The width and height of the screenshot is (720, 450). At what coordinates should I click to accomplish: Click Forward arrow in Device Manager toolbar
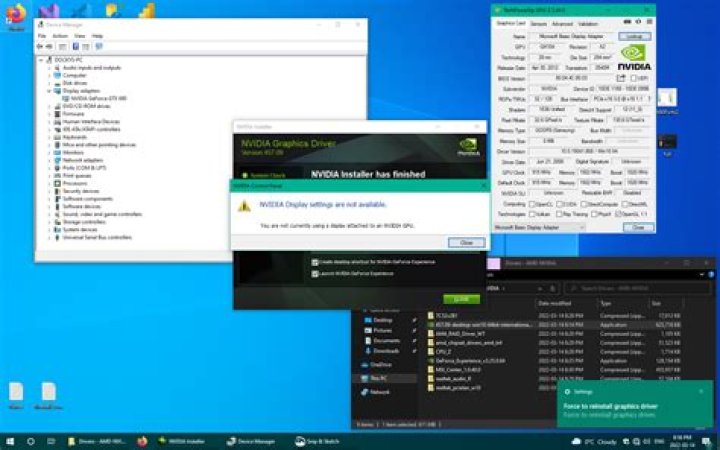tap(49, 46)
